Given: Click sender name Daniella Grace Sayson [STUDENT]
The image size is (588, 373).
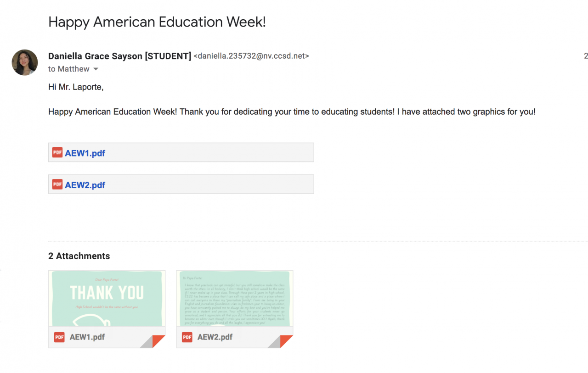Looking at the screenshot, I should 119,56.
